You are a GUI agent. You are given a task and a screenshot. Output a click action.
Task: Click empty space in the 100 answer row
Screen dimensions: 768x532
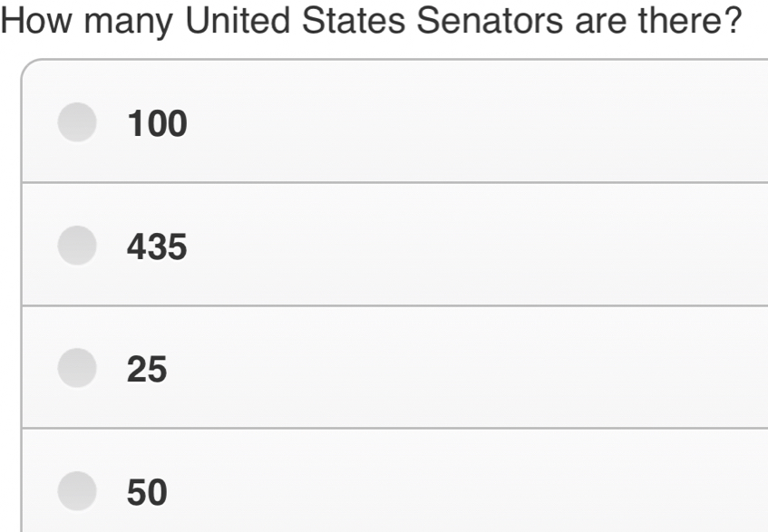pyautogui.click(x=471, y=124)
